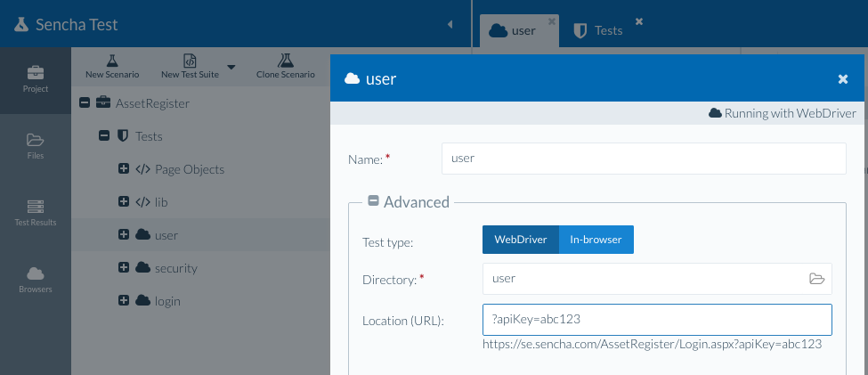Open the Browsers sidebar section
This screenshot has height=375, width=868.
[36, 279]
